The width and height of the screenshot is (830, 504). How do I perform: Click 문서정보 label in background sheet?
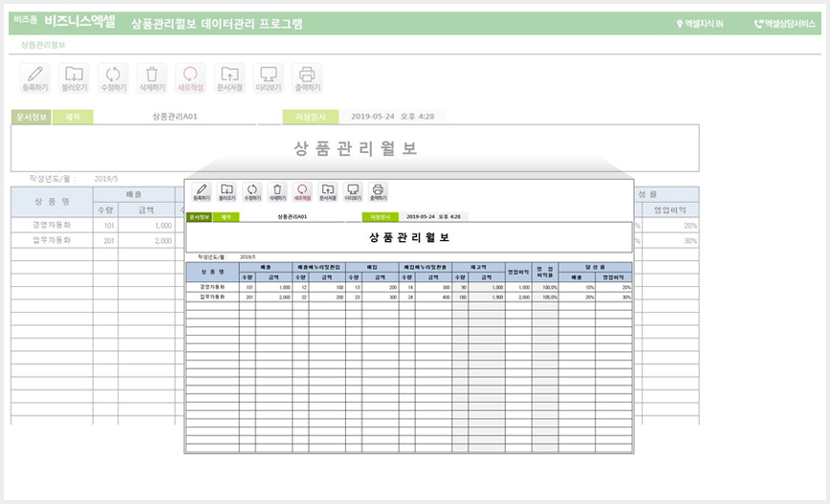point(32,117)
